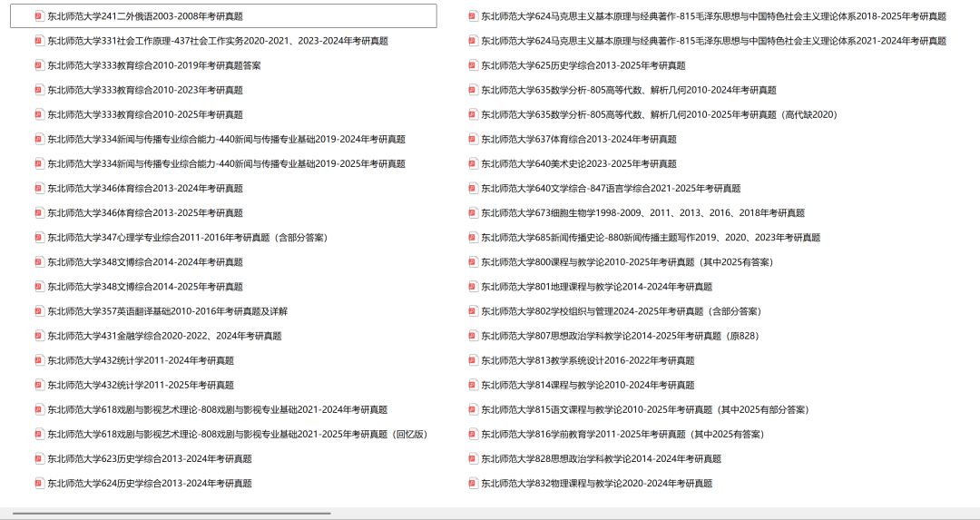Click PDF icon of 432统计学2011-2025 file
Viewport: 980px width, 520px height.
[x=39, y=385]
